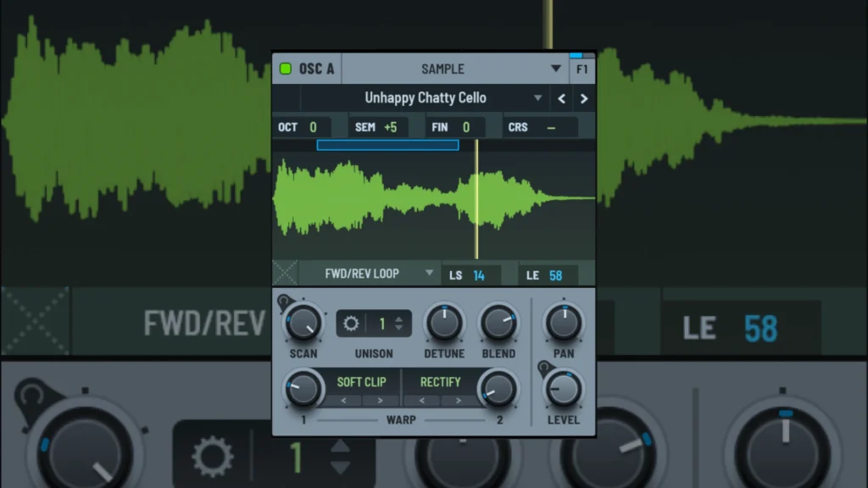Click the yellow playhead marker in waveform
This screenshot has height=488, width=868.
tap(476, 199)
